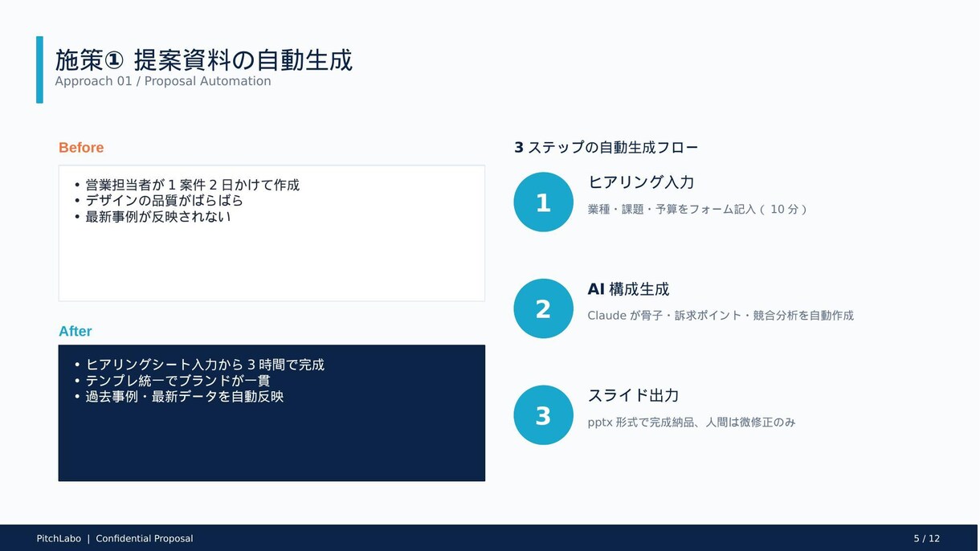Viewport: 980px width, 551px height.
Task: Click bullet 最新事例が反映されない
Action: 157,216
